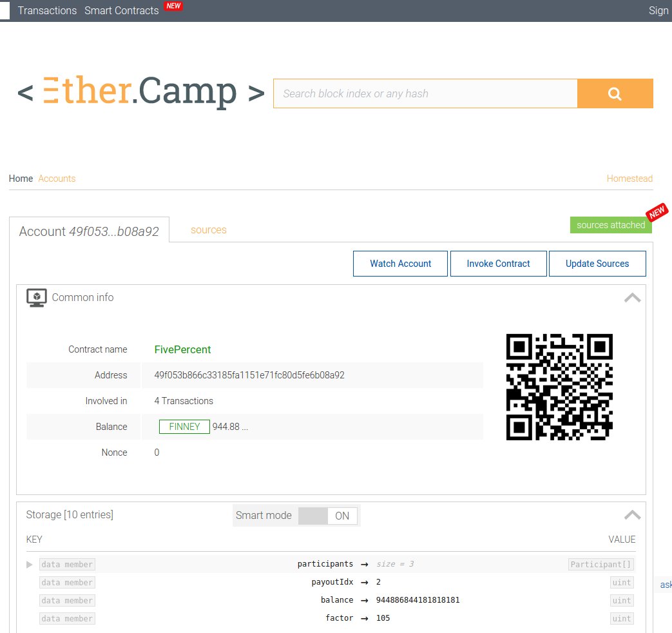Collapse the Storage panel chevron
Viewport: 672px width, 633px height.
tap(633, 514)
